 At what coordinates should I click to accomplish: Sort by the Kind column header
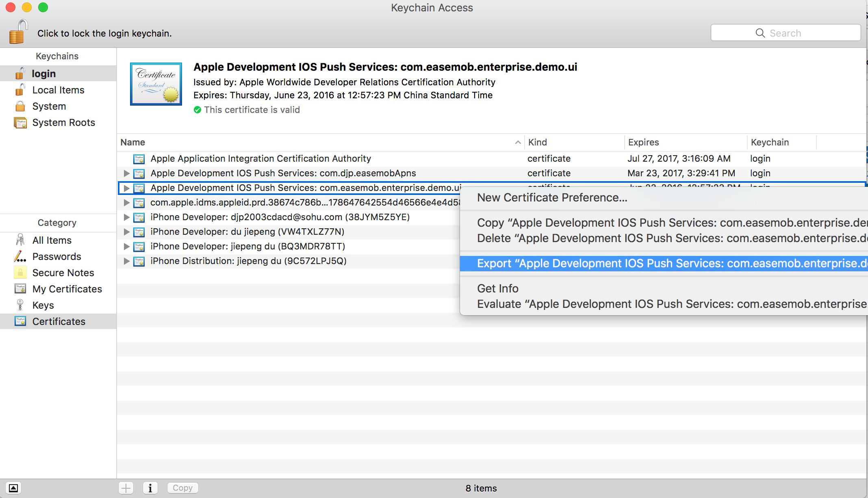(x=574, y=142)
